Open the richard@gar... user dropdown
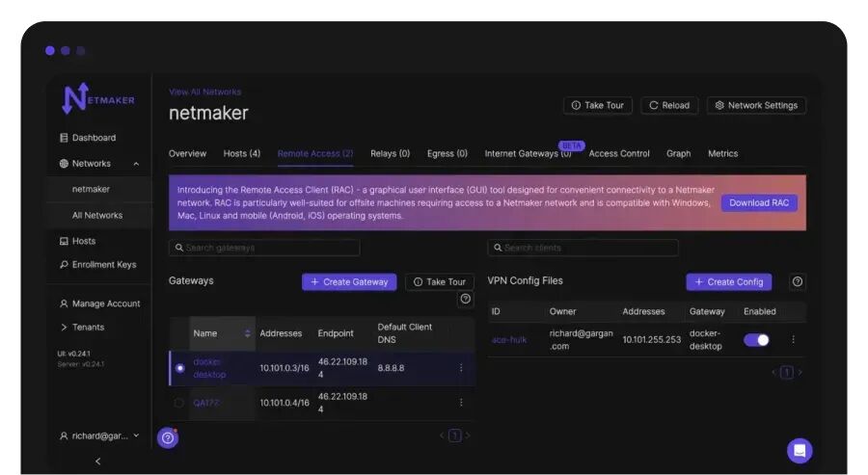Image resolution: width=868 pixels, height=475 pixels. 99,435
